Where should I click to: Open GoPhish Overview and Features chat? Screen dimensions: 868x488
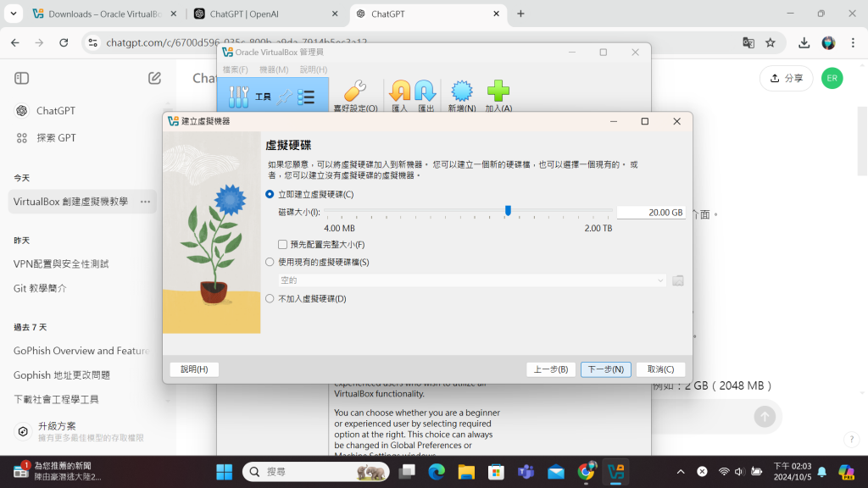pos(82,351)
